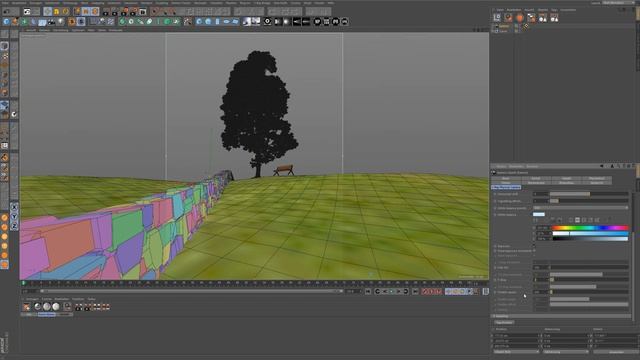Toggle animation dot beside first attribute slider
Viewport: 640px width, 360px height.
(495, 194)
